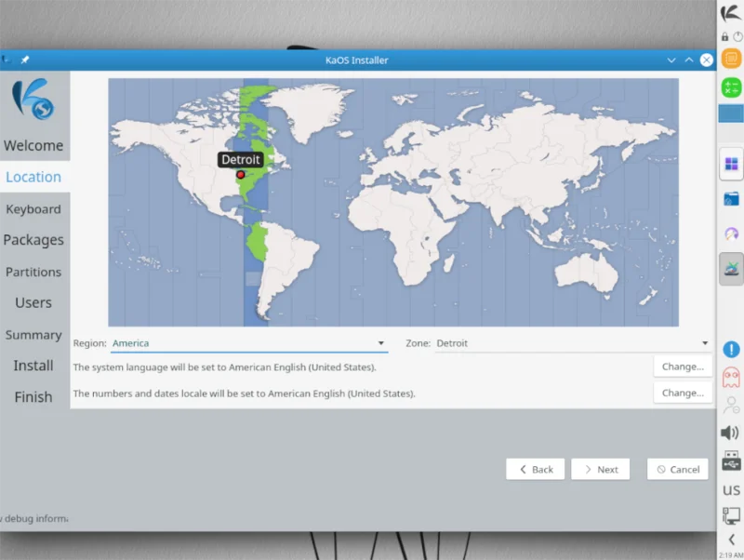
Task: Click the pin icon in title bar
Action: [x=25, y=60]
